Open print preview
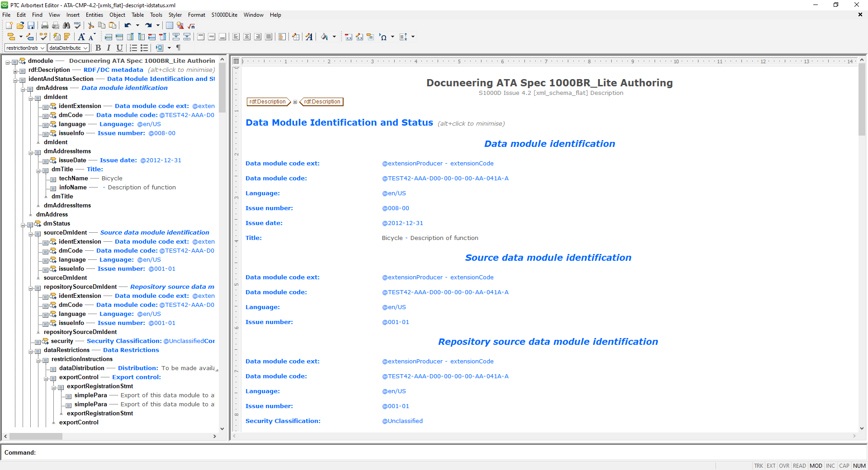The image size is (868, 470). click(x=55, y=25)
